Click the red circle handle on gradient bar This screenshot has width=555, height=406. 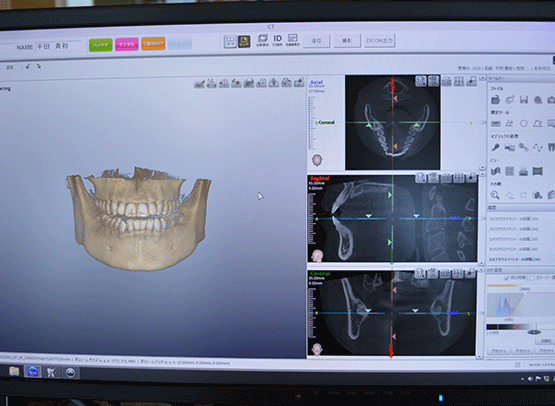pyautogui.click(x=517, y=326)
